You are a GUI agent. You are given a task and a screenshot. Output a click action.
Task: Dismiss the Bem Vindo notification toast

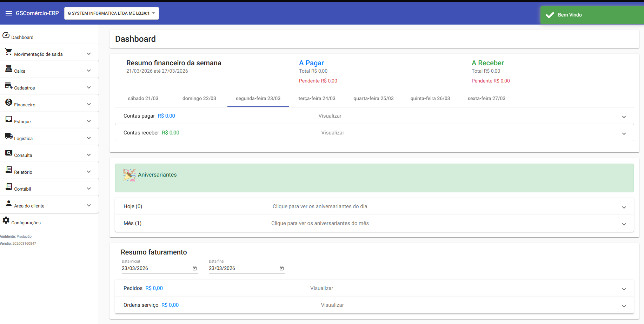(592, 15)
